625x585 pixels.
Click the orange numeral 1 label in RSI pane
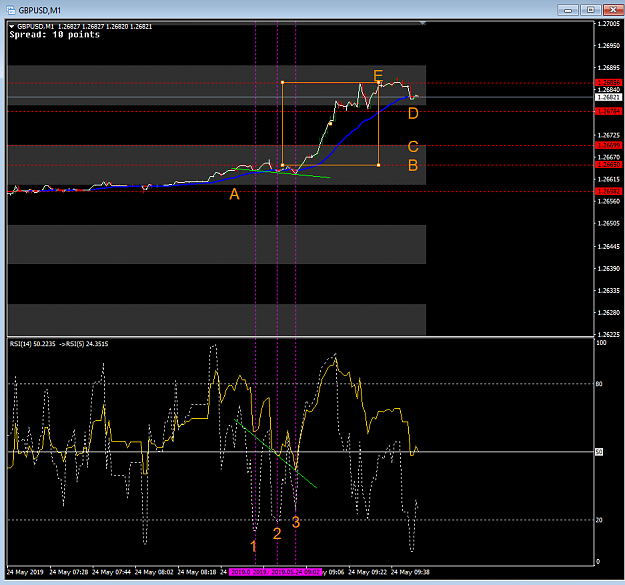tap(253, 546)
